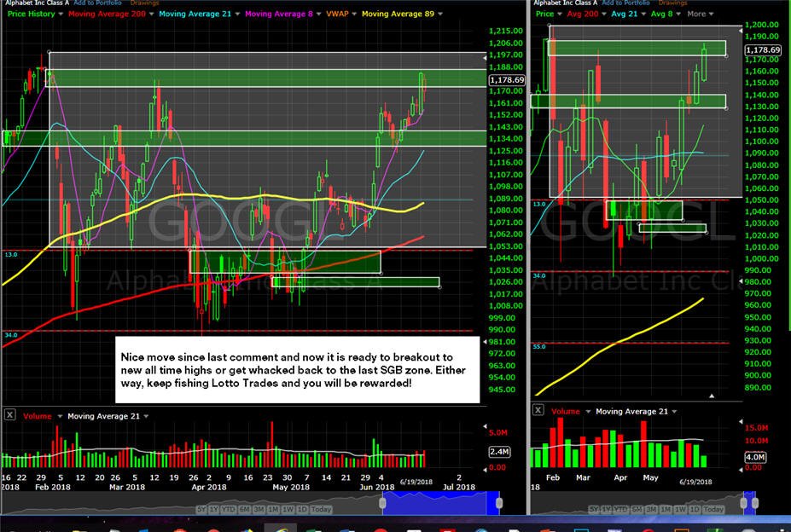This screenshot has width=791, height=532.
Task: Click the arrow beside 5.0M volume label
Action: (486, 426)
